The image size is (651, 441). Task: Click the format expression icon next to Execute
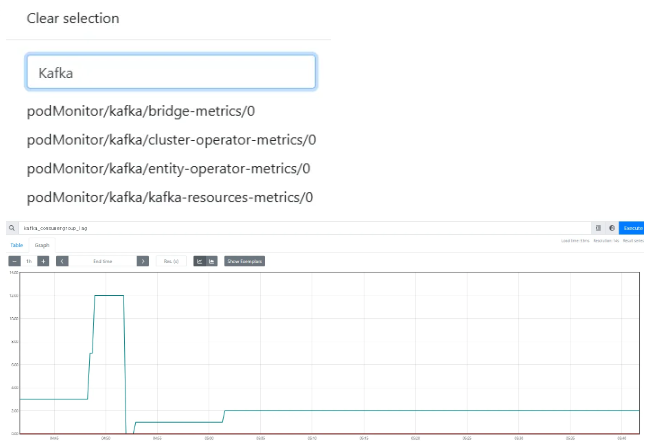pyautogui.click(x=598, y=228)
